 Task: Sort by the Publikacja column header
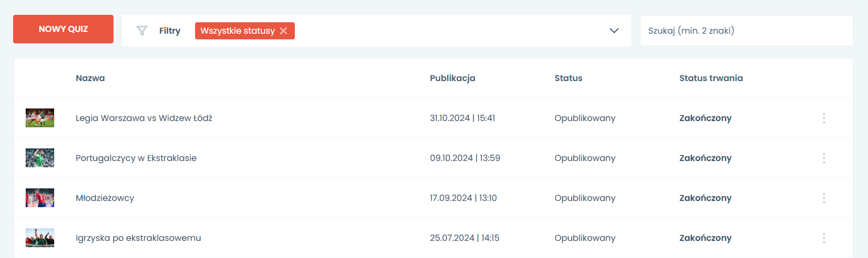pyautogui.click(x=452, y=78)
